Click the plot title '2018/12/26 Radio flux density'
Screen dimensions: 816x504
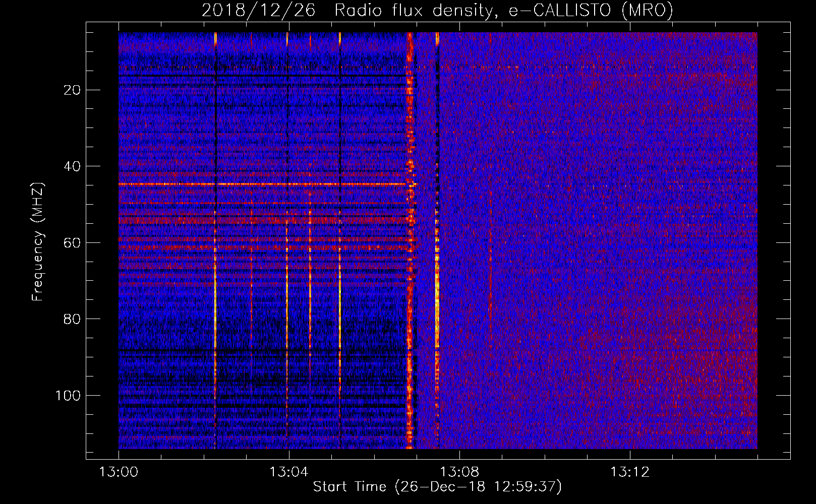437,10
